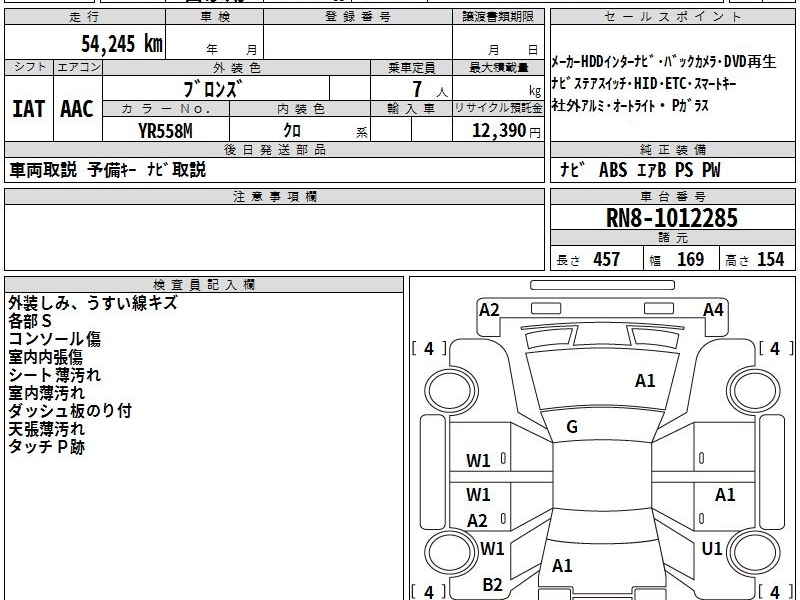
Task: Click the note シート薄汚れ
Action: (x=55, y=375)
